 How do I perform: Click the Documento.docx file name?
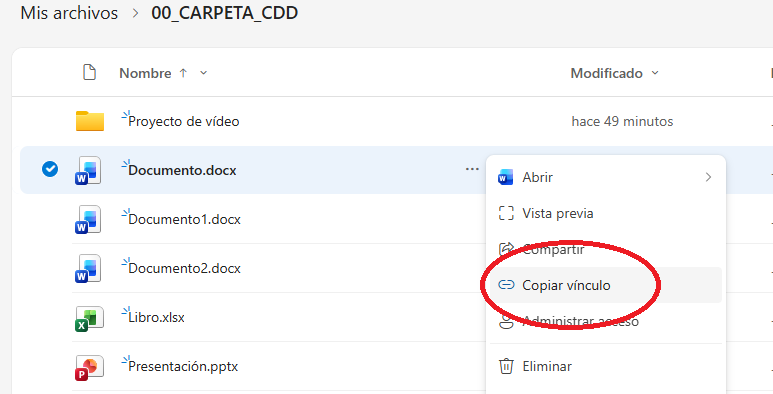click(182, 170)
